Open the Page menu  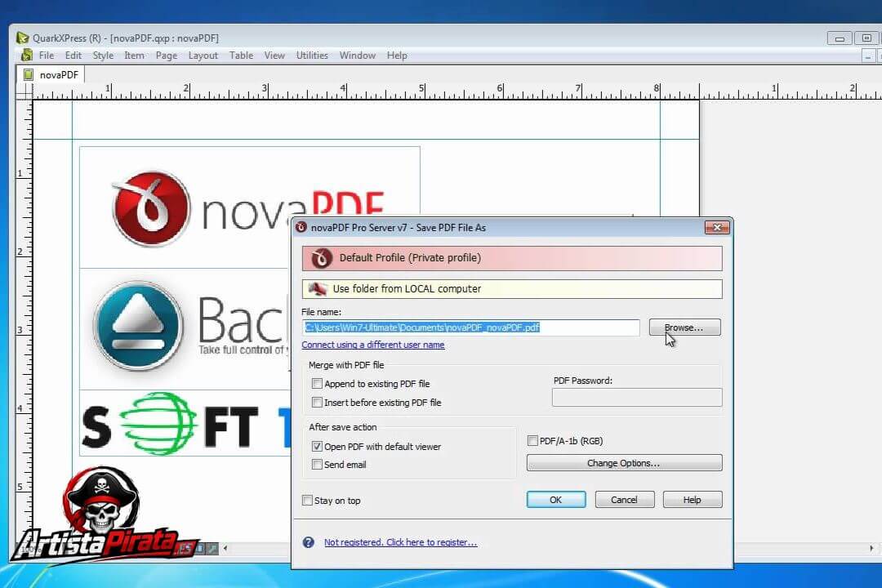[x=167, y=56]
